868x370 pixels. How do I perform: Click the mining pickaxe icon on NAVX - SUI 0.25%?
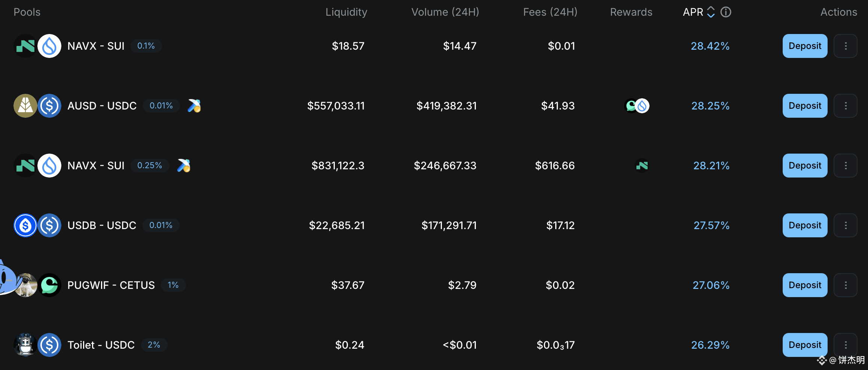(184, 166)
